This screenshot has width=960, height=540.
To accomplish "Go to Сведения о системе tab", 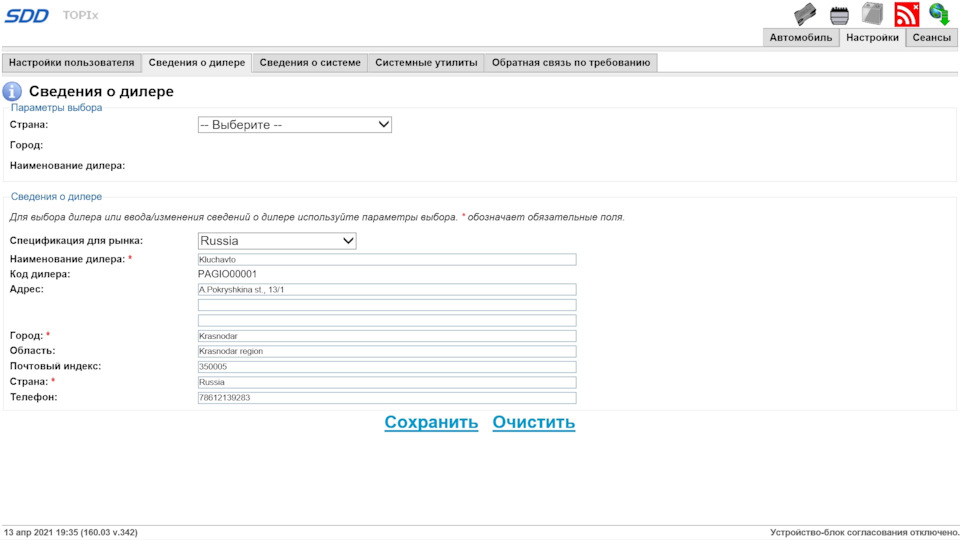I will (310, 63).
